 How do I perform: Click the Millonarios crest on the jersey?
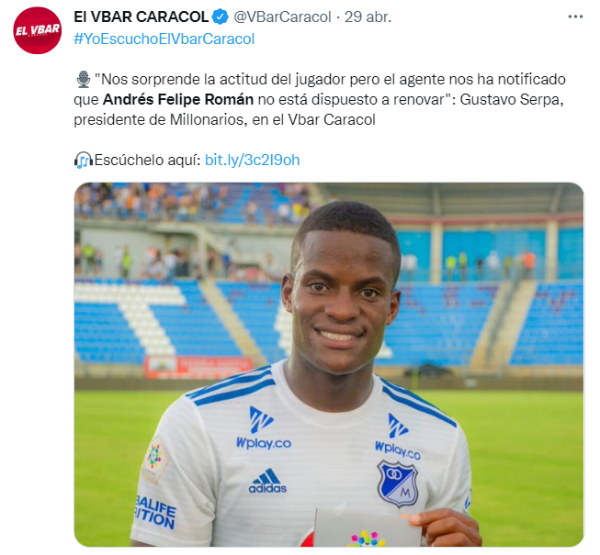click(397, 483)
